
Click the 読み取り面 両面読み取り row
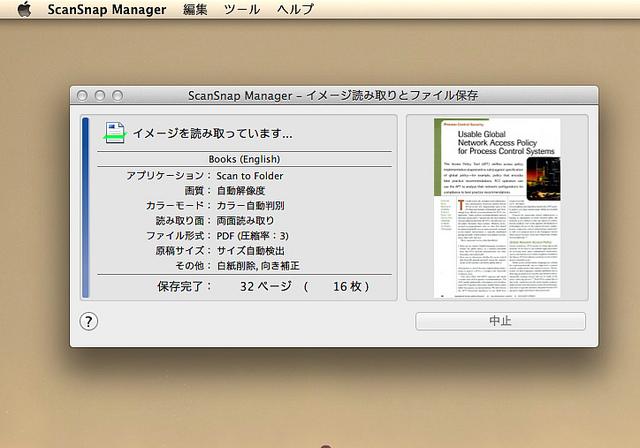[x=243, y=220]
